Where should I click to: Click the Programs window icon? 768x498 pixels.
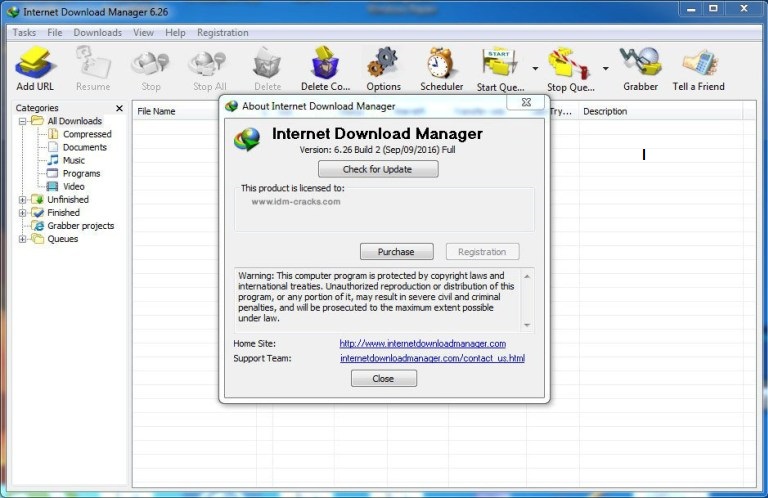click(x=52, y=173)
